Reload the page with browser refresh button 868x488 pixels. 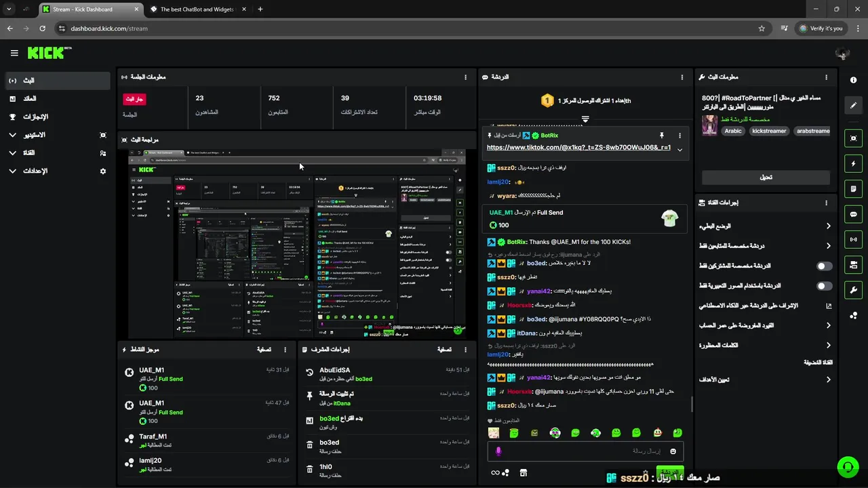pos(43,28)
